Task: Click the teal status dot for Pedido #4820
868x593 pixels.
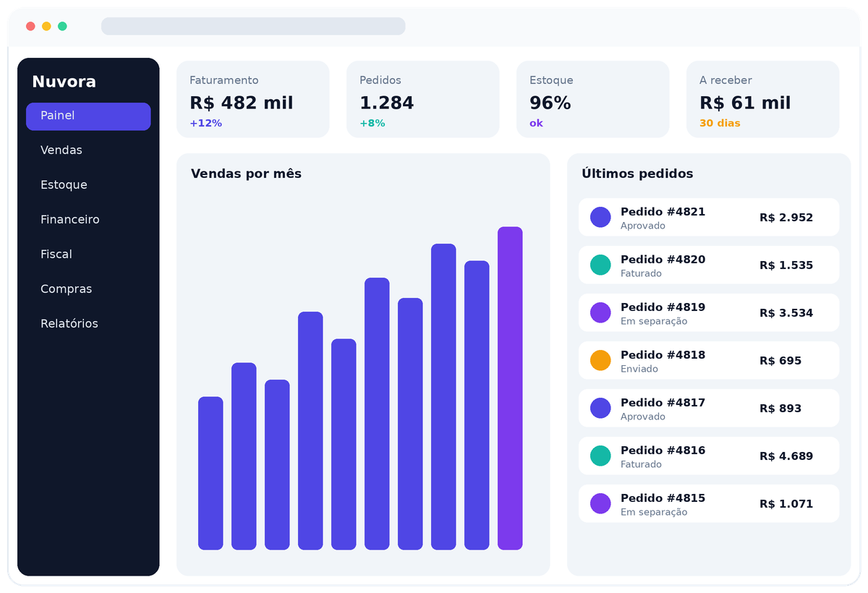Action: click(x=600, y=265)
